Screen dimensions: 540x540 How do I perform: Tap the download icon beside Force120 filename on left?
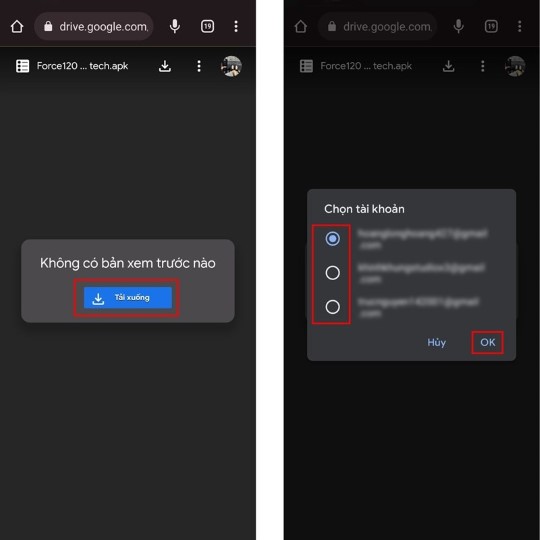coord(165,66)
